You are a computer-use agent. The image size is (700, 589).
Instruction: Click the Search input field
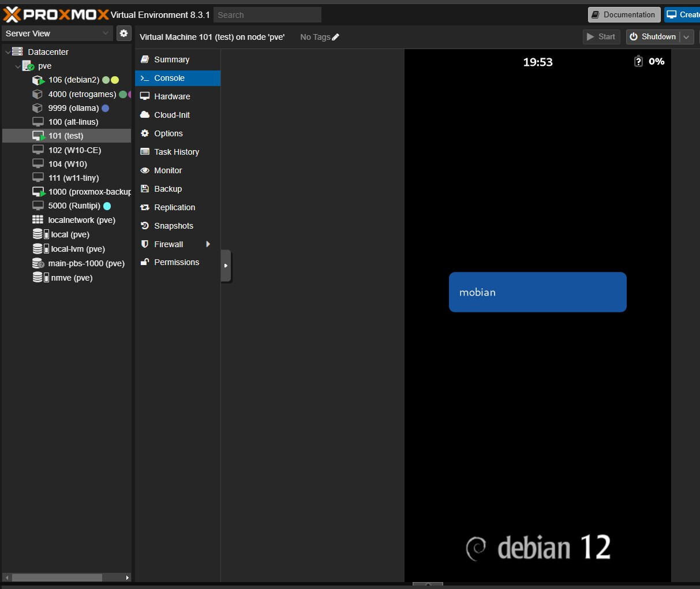point(267,15)
